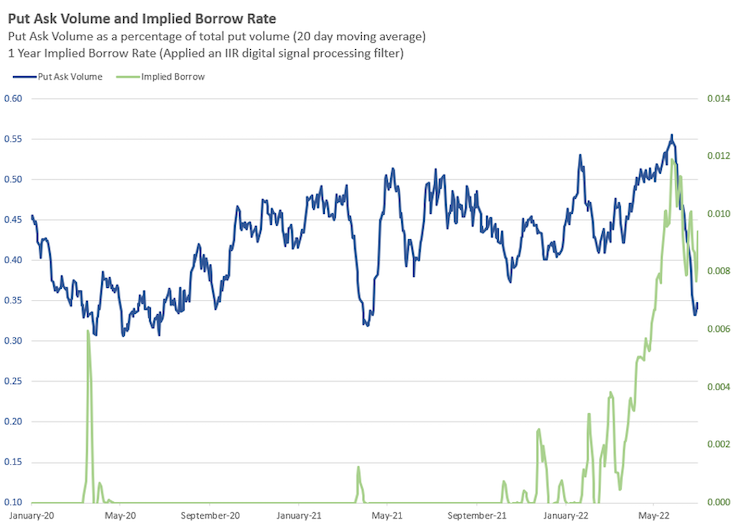Click the January-22 x-axis label

click(566, 516)
